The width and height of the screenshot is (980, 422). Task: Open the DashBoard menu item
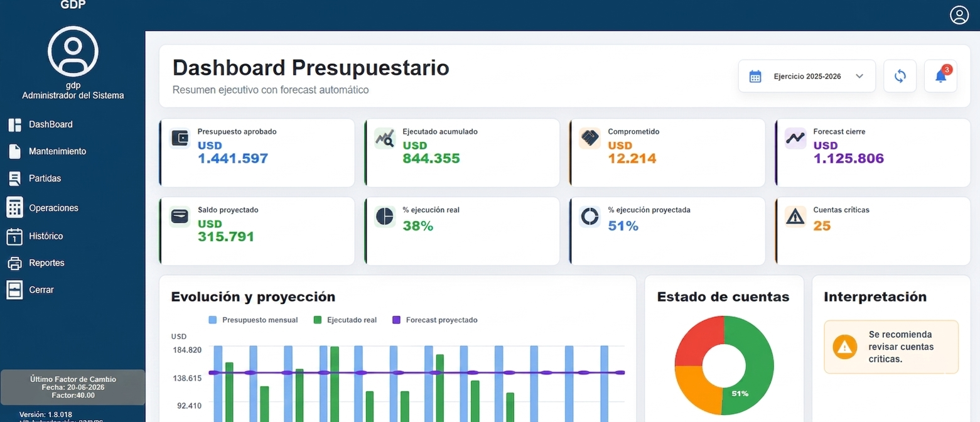point(51,124)
